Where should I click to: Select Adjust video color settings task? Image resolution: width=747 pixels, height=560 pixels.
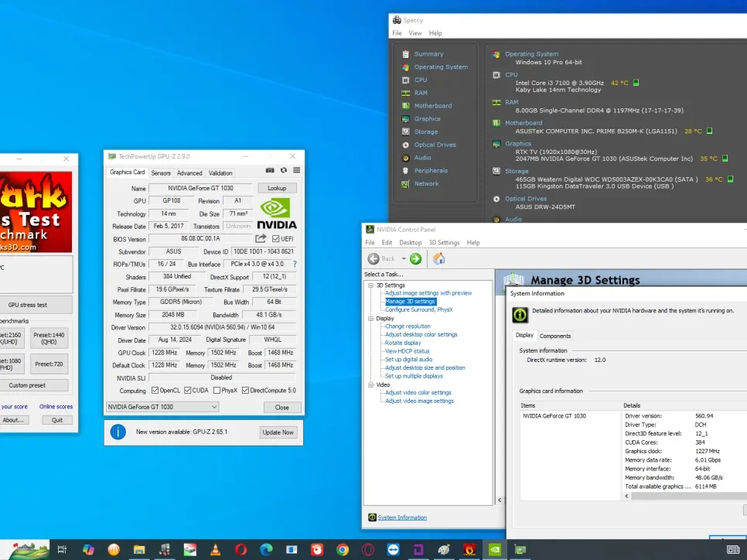tap(418, 393)
